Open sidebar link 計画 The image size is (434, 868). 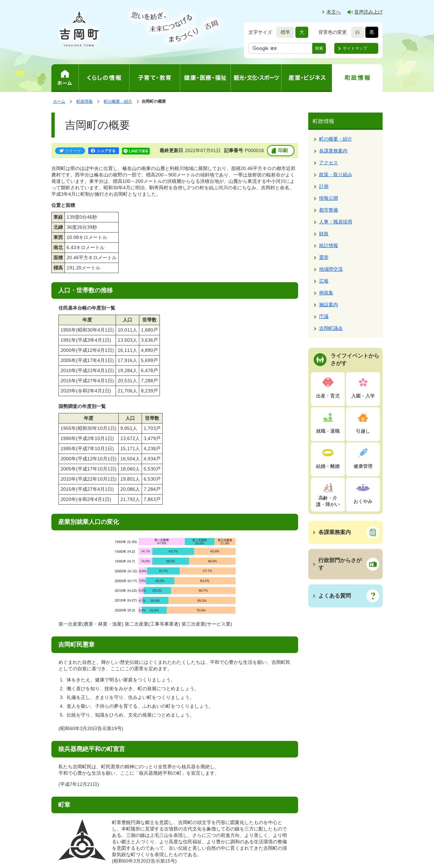pos(323,186)
